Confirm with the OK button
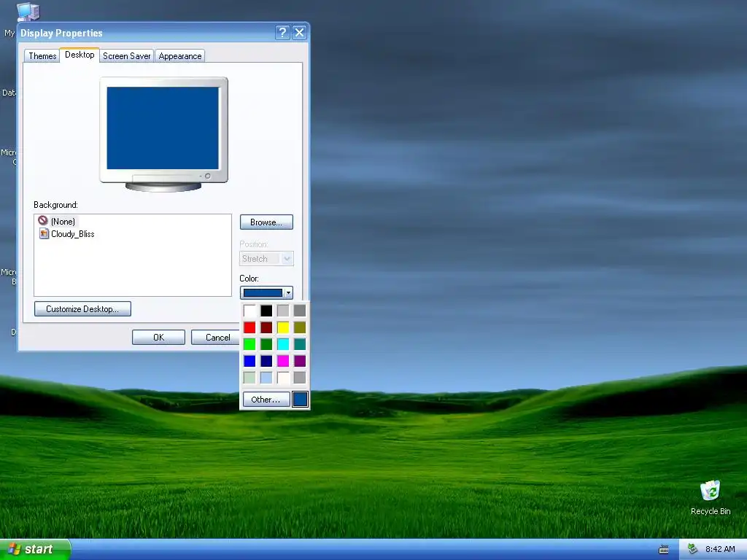Image resolution: width=747 pixels, height=560 pixels. (x=158, y=337)
